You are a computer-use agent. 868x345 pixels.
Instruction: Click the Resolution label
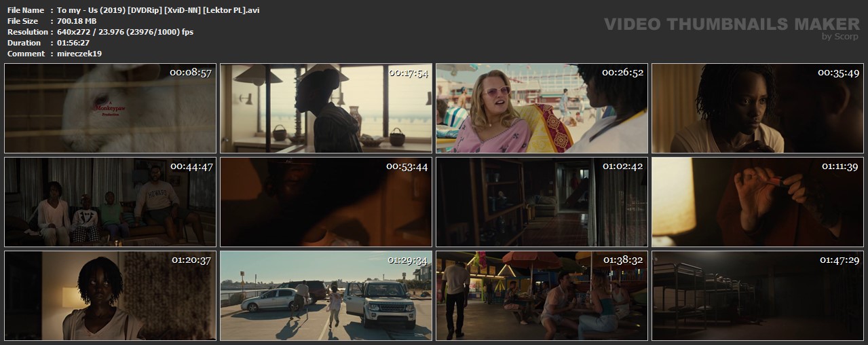pyautogui.click(x=27, y=32)
